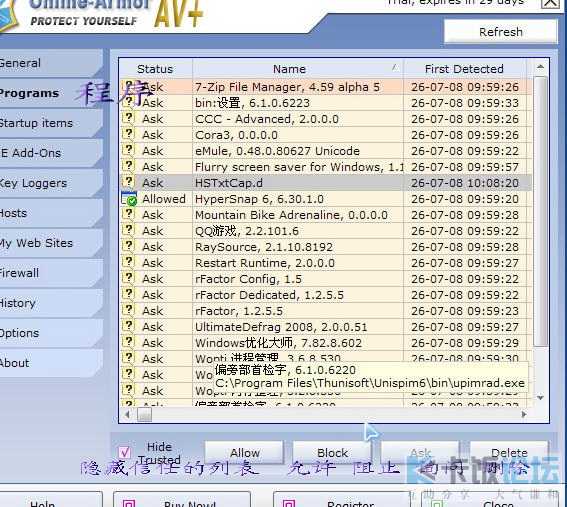The height and width of the screenshot is (507, 567).
Task: Click the vertical scrollbar thumb of program list
Action: [541, 212]
